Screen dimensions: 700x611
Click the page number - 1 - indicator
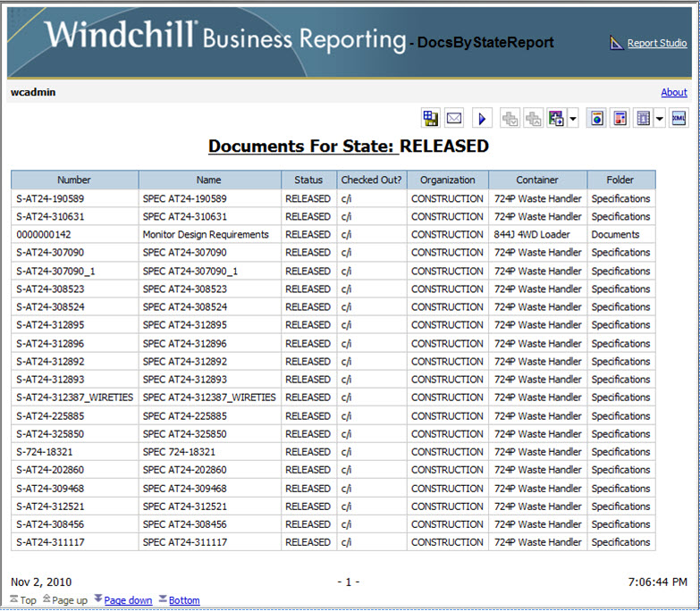[349, 582]
